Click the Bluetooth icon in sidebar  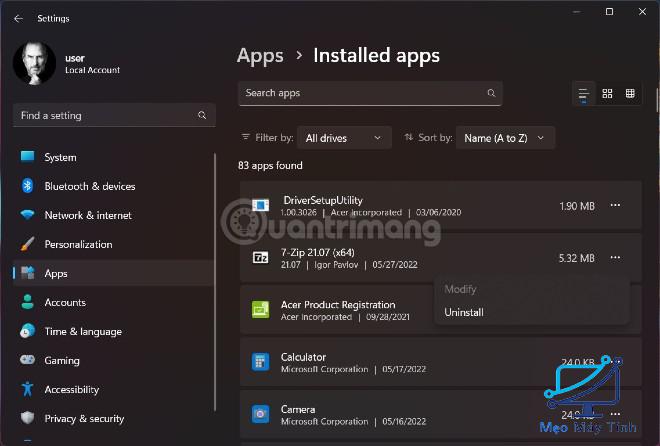pyautogui.click(x=27, y=186)
